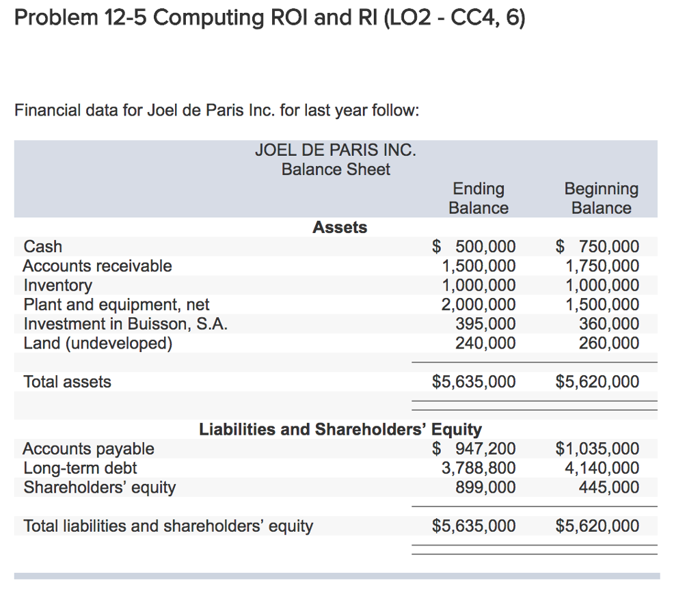Select Accounts receivable ending value 1,500,000
The image size is (700, 596).
click(x=479, y=266)
